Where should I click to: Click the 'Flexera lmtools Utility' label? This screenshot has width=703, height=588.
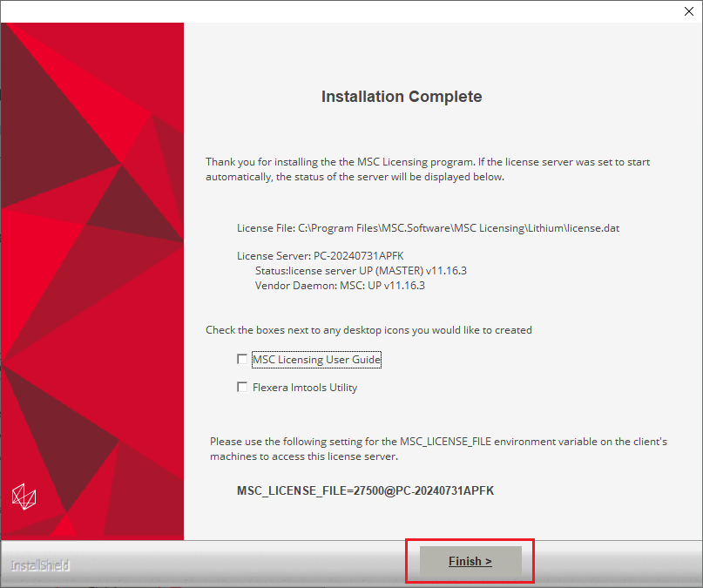305,388
